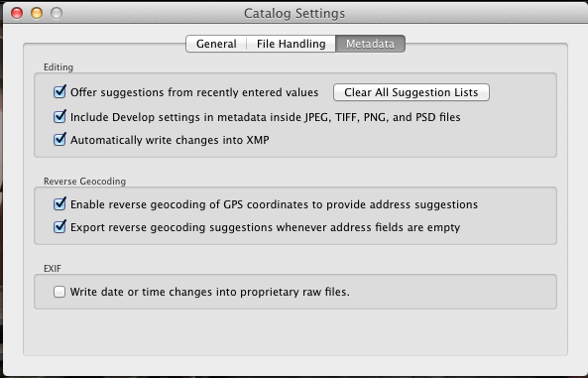Viewport: 588px width, 378px height.
Task: Open the File Handling tab
Action: coord(291,44)
